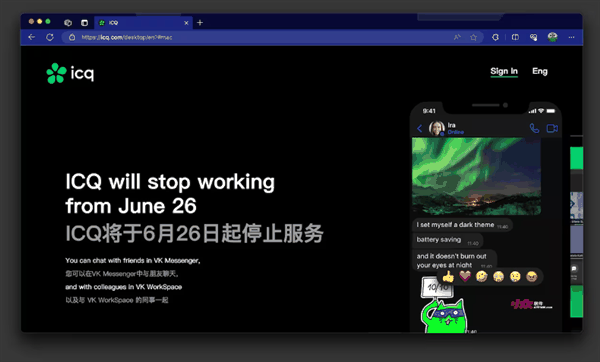React with the laughing emoji
Screen dimensions: 600x362
[x=481, y=276]
